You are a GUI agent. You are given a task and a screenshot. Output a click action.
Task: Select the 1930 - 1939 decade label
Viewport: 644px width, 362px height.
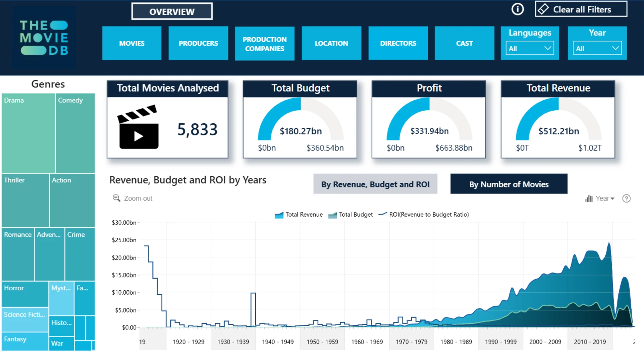pyautogui.click(x=233, y=342)
